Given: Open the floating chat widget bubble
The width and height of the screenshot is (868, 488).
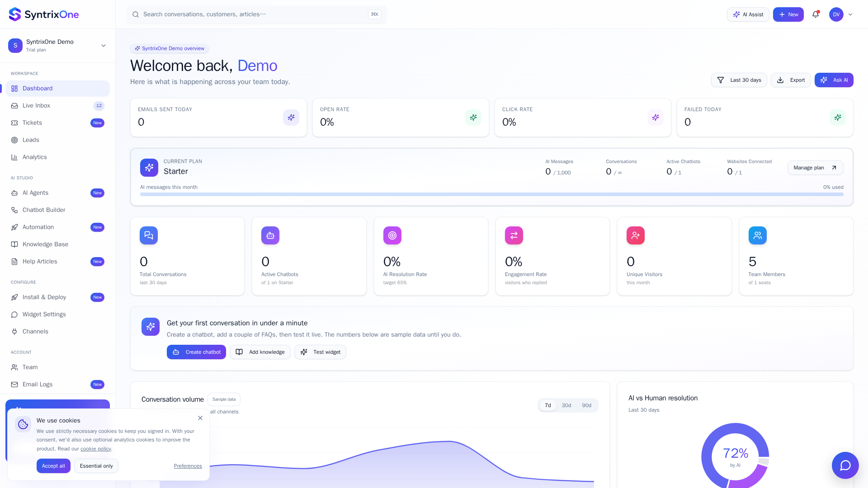Looking at the screenshot, I should [845, 465].
